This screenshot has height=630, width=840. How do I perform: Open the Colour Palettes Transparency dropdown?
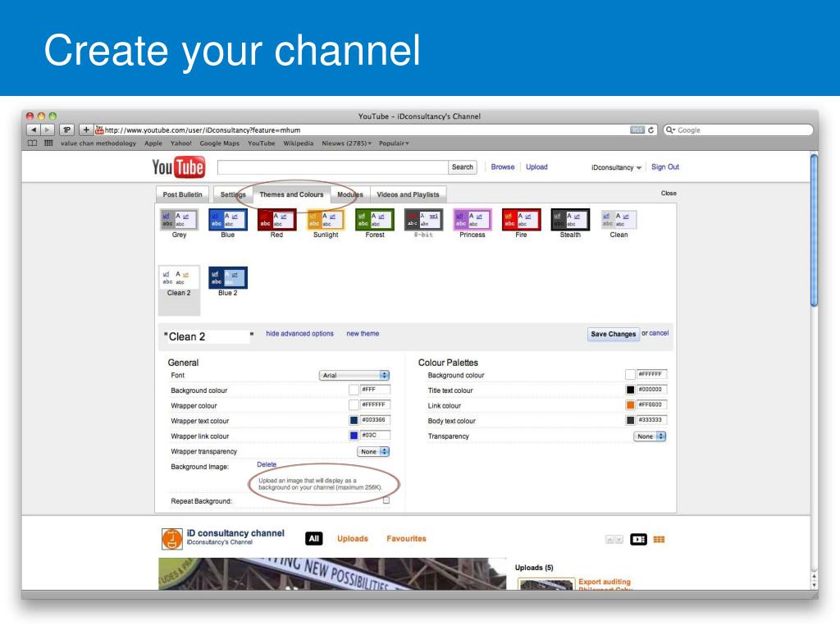650,436
